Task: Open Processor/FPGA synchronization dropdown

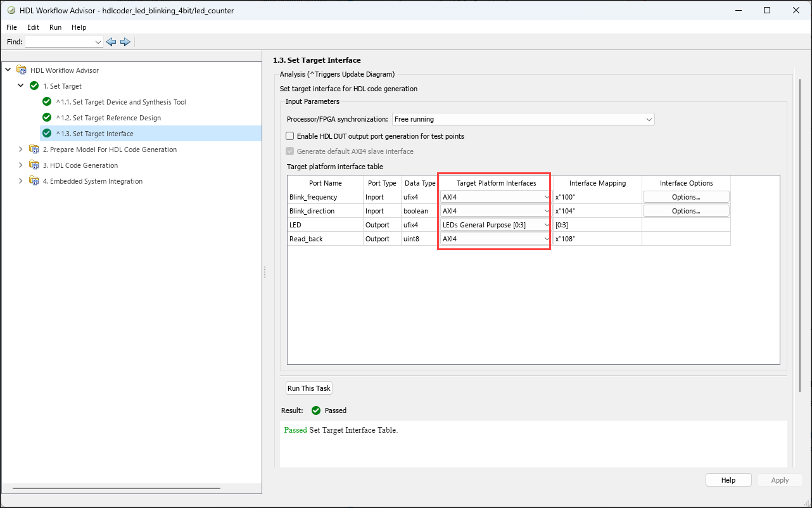Action: coord(523,119)
